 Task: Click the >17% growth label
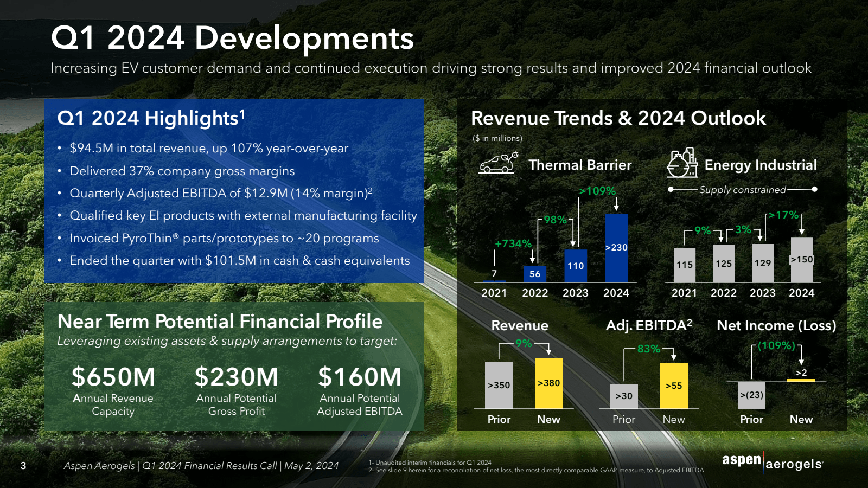[x=783, y=215]
